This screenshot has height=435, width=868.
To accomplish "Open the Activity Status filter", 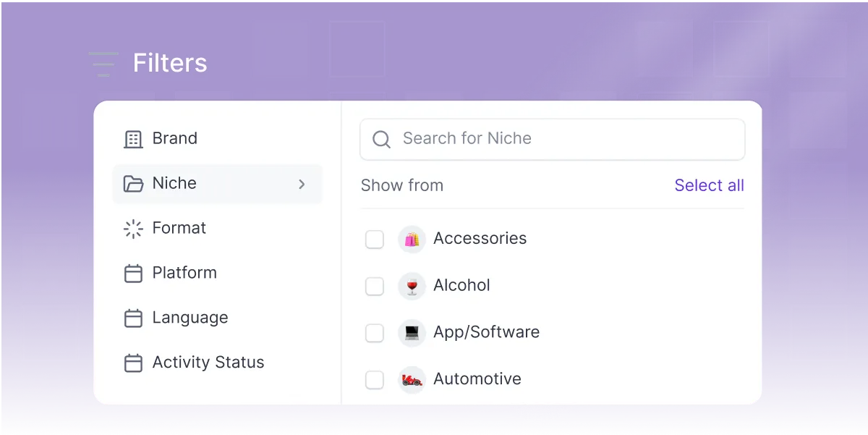I will coord(208,363).
